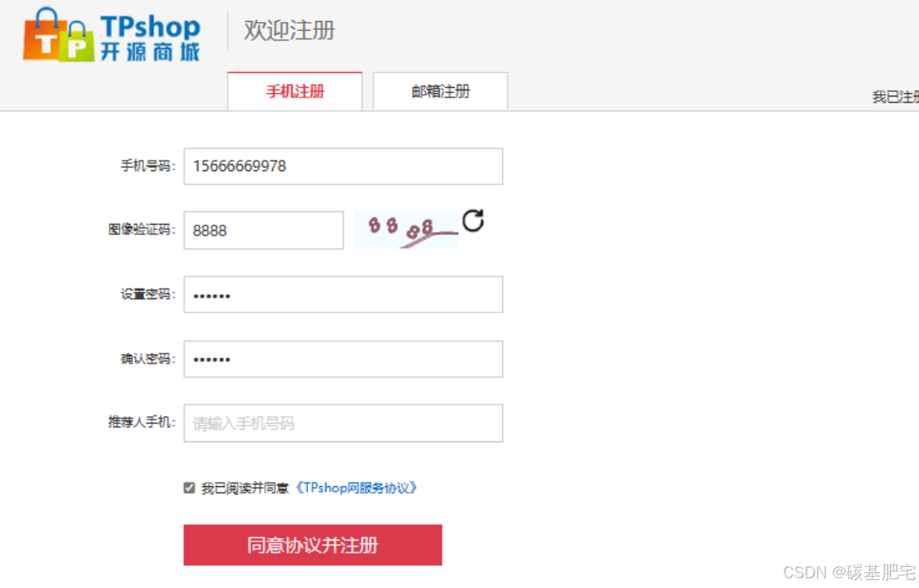Click the TPshop 开源商城 logo text
Screen dimensions: 919x588
pyautogui.click(x=150, y=38)
